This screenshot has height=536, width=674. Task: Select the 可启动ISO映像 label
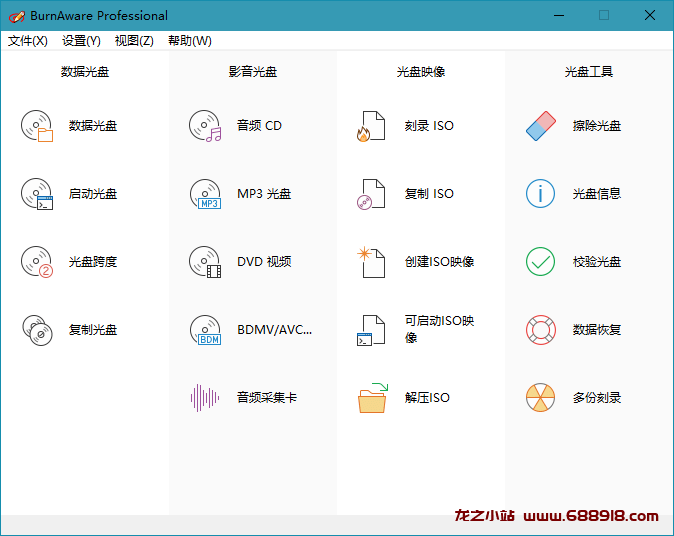(439, 329)
